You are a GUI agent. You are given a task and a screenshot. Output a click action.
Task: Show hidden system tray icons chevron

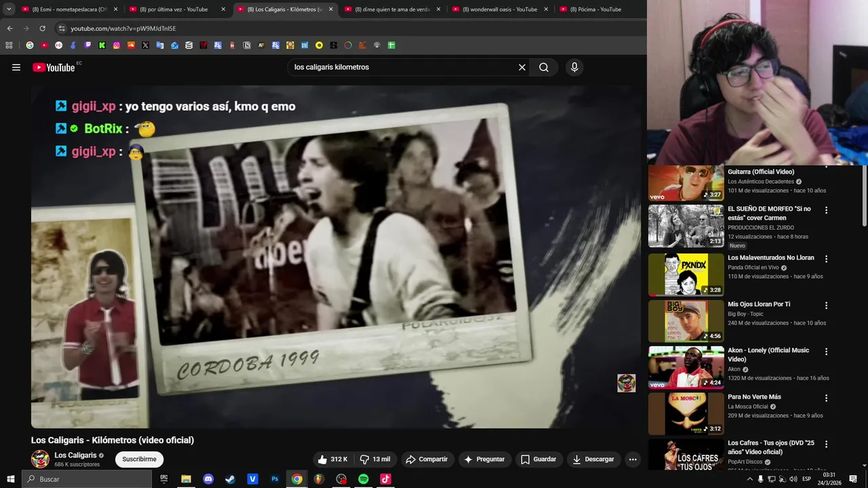[x=749, y=479]
